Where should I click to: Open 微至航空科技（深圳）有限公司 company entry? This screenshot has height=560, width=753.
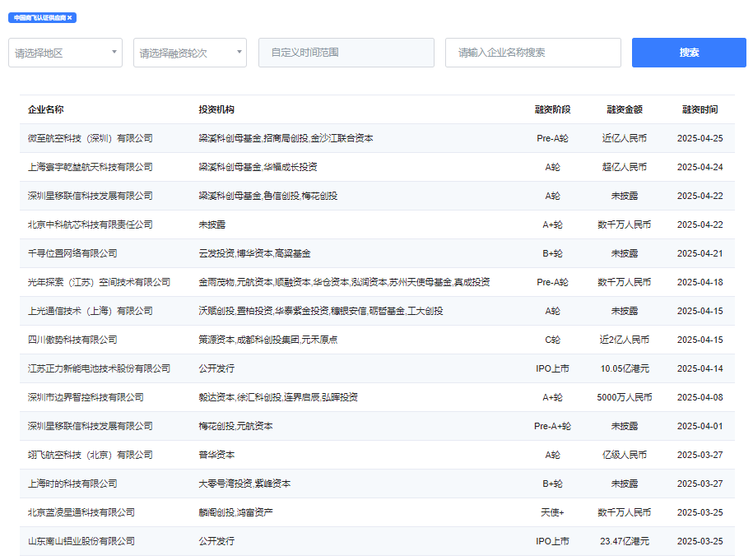[x=91, y=138]
